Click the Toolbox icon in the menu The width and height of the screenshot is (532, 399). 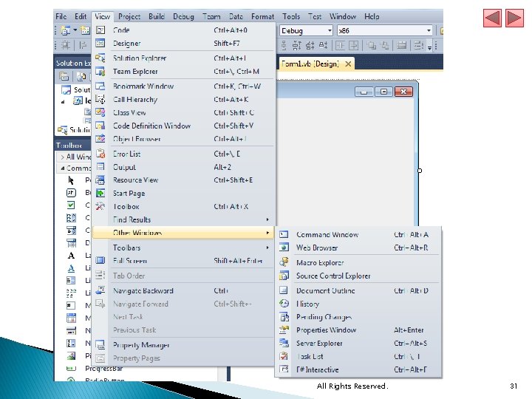coord(100,206)
